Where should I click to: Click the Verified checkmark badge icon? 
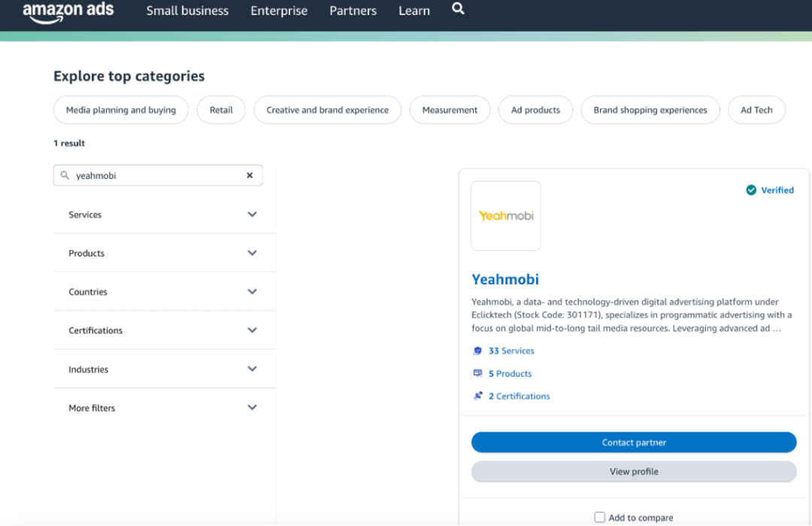click(751, 190)
